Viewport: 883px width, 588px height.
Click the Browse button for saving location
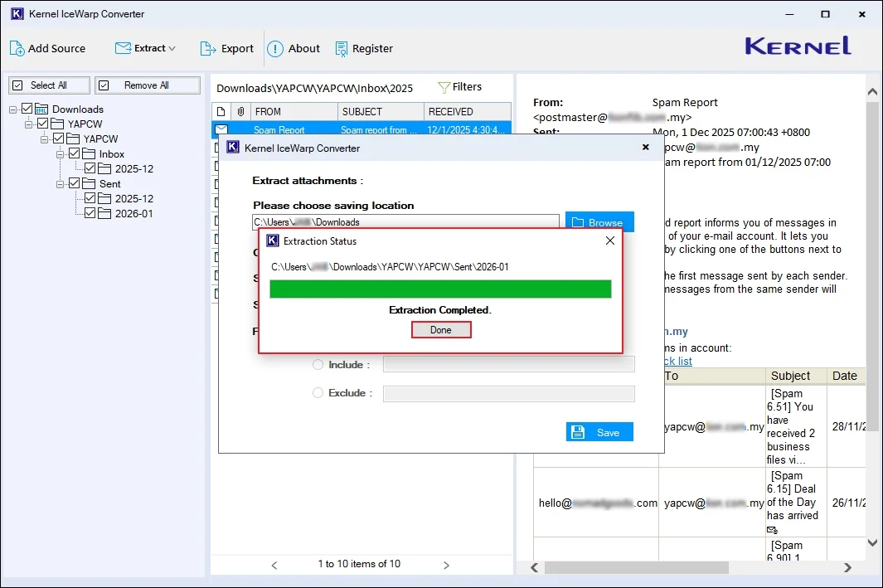pos(599,221)
